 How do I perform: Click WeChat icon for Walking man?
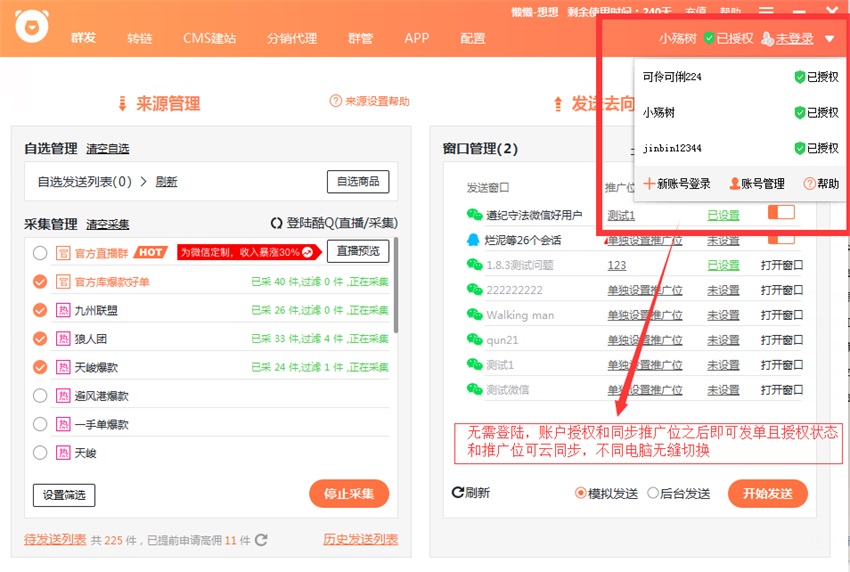tap(474, 314)
